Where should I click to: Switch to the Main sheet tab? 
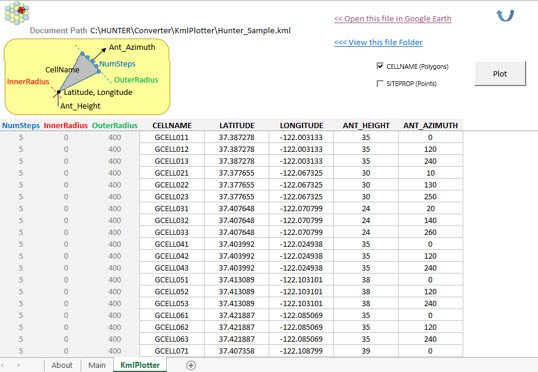click(x=97, y=365)
